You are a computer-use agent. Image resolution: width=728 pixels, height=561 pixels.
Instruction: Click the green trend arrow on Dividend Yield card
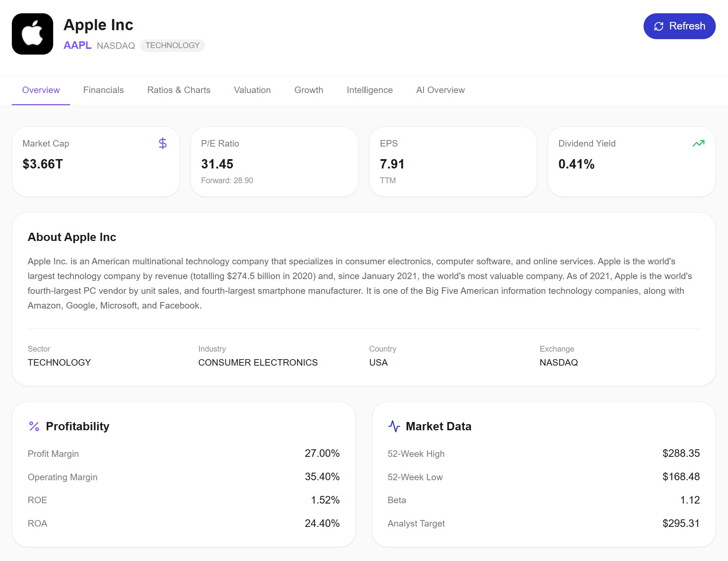[x=698, y=143]
